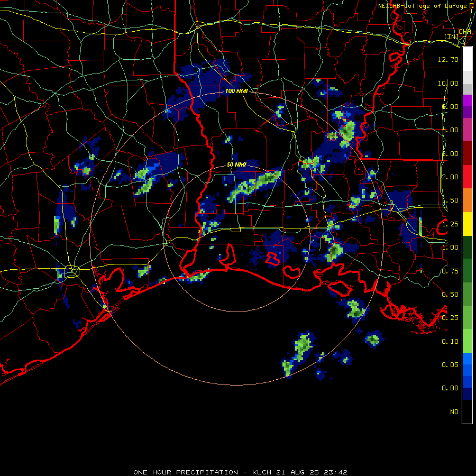Click the ND legend label

(454, 412)
